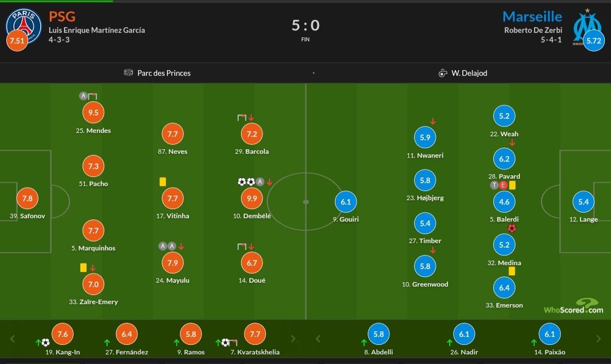Click the right arrow on Marseille's substitutes bench

(599, 339)
